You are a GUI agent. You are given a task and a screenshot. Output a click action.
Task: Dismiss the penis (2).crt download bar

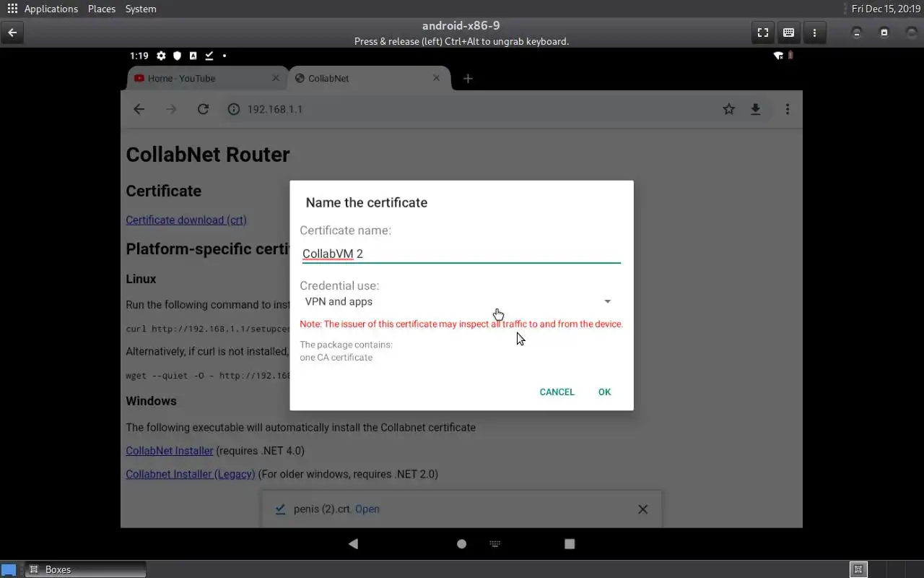pos(642,509)
